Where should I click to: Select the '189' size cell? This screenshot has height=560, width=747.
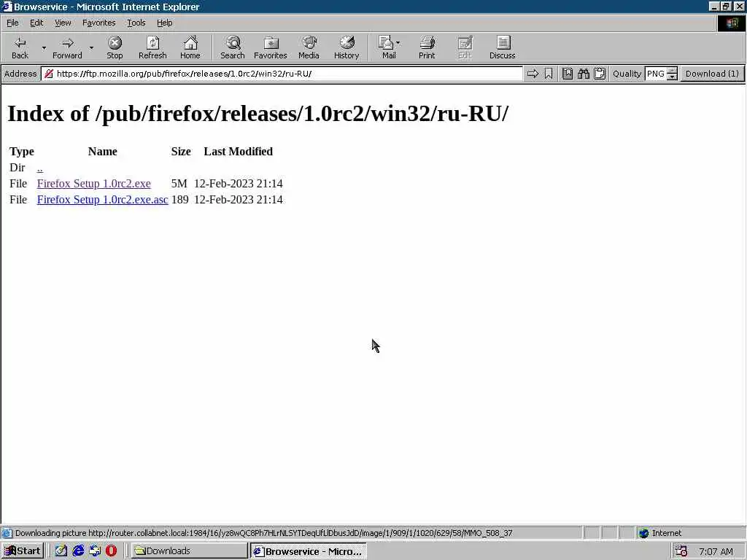180,200
